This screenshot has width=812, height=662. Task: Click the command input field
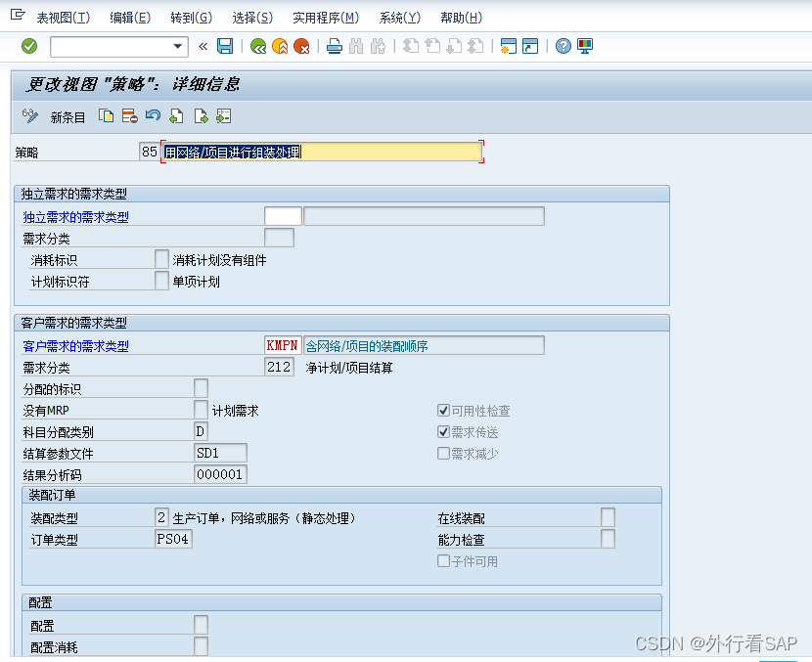tap(112, 47)
